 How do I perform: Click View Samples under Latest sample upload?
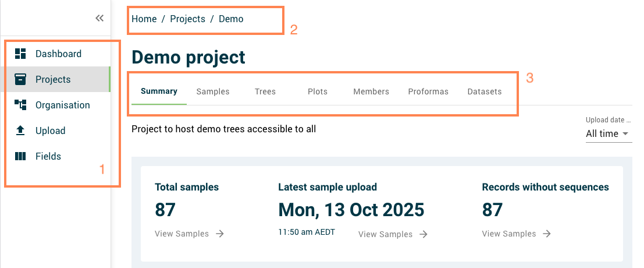(x=385, y=234)
